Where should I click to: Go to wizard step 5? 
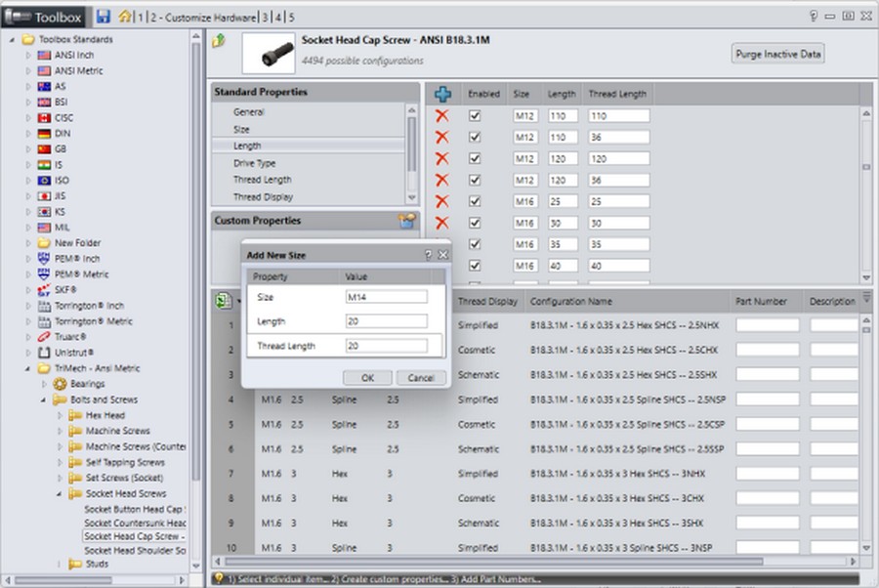coord(291,18)
